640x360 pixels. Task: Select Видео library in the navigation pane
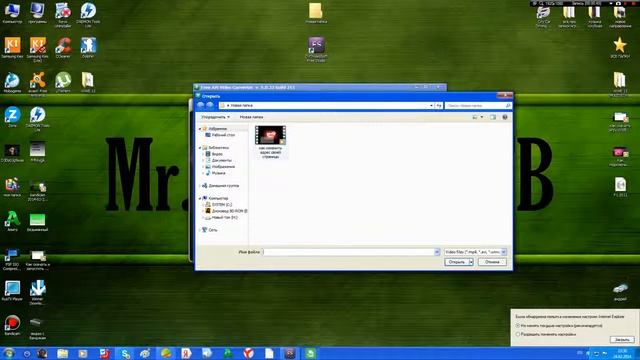[214, 154]
